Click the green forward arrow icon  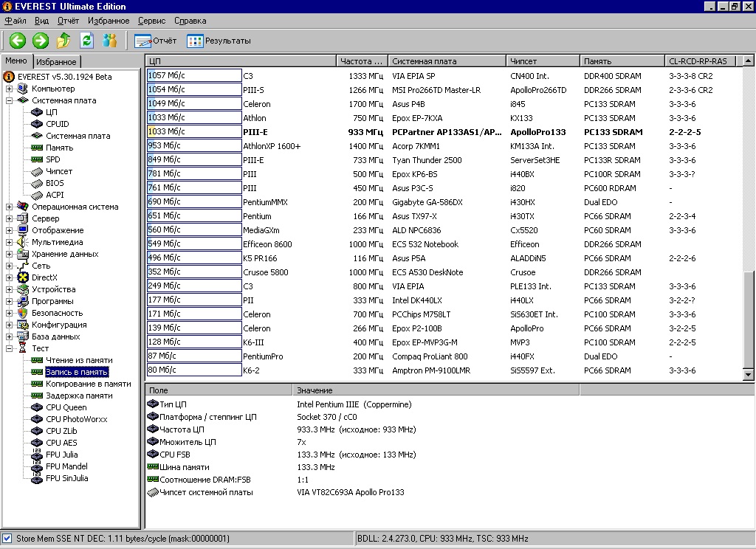(41, 41)
